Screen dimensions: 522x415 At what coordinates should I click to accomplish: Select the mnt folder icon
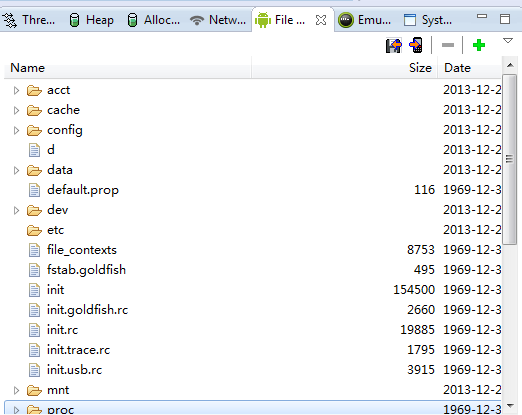[x=34, y=390]
